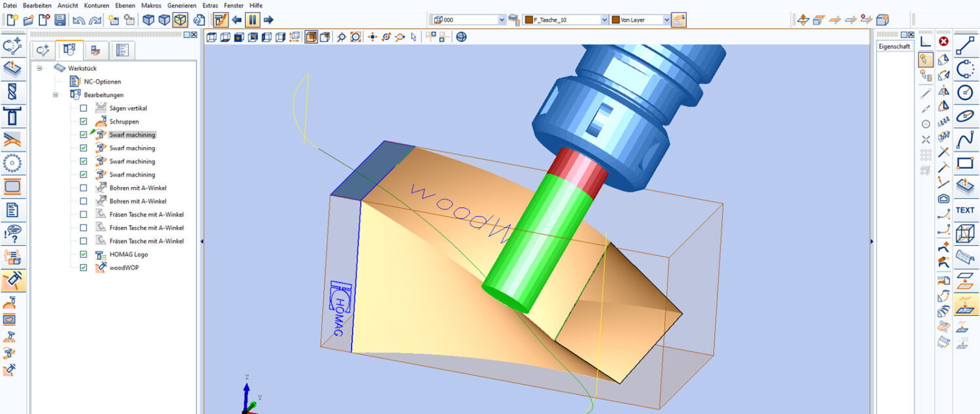Enable the Sägen vertikal checkbox
The width and height of the screenshot is (980, 414).
[x=83, y=109]
